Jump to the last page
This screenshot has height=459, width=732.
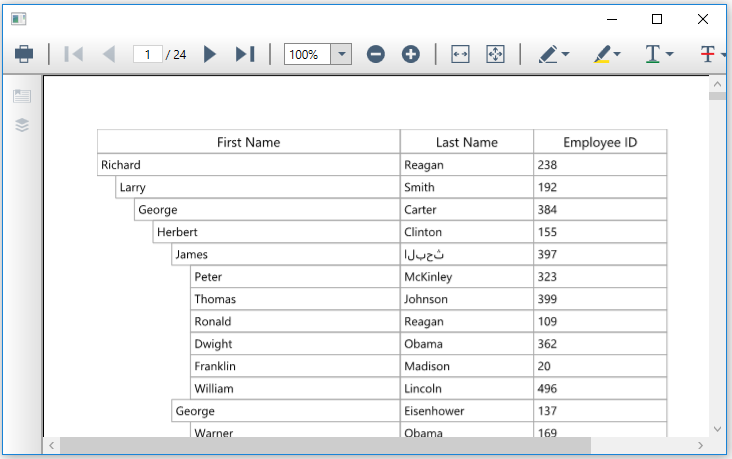(x=245, y=54)
